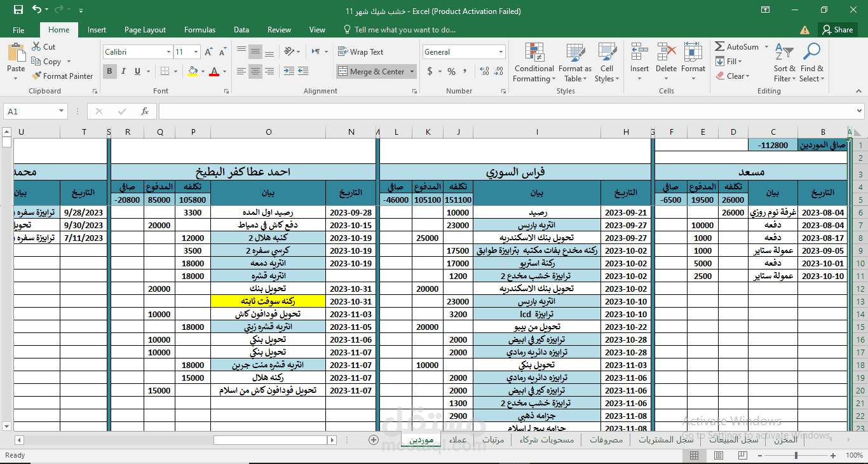Expand the Merge & Center dropdown arrow
868x464 pixels.
pos(412,72)
